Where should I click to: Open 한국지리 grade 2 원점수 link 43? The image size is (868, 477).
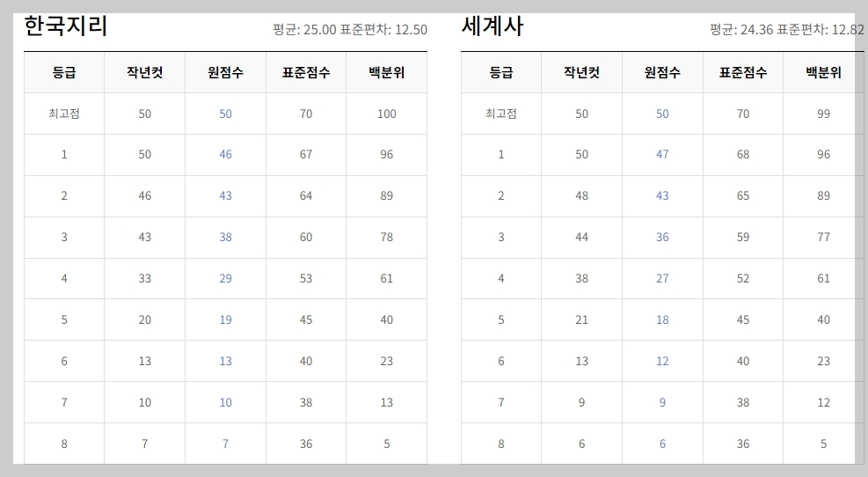(225, 195)
